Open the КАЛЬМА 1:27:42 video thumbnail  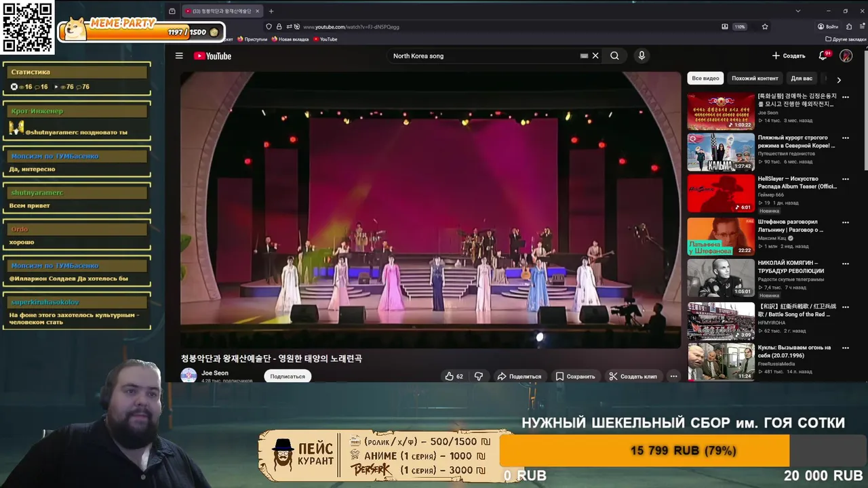[721, 152]
